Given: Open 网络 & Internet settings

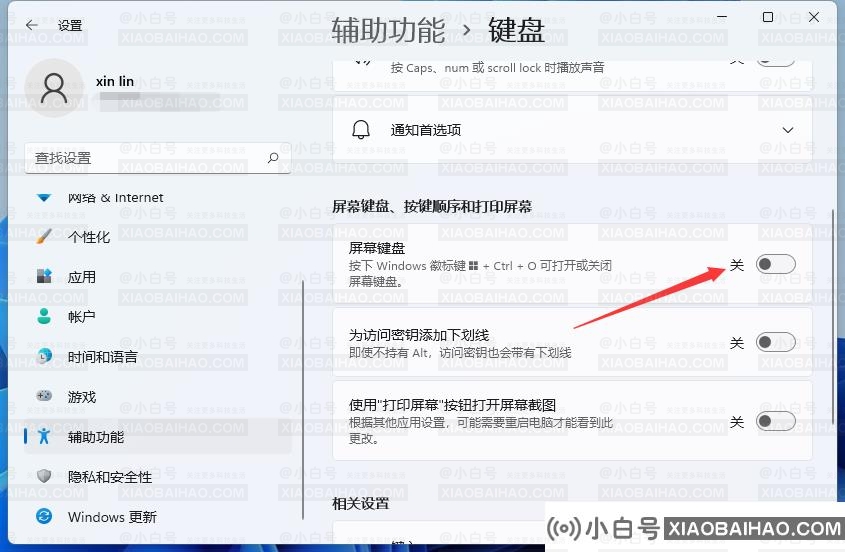Looking at the screenshot, I should [x=158, y=197].
